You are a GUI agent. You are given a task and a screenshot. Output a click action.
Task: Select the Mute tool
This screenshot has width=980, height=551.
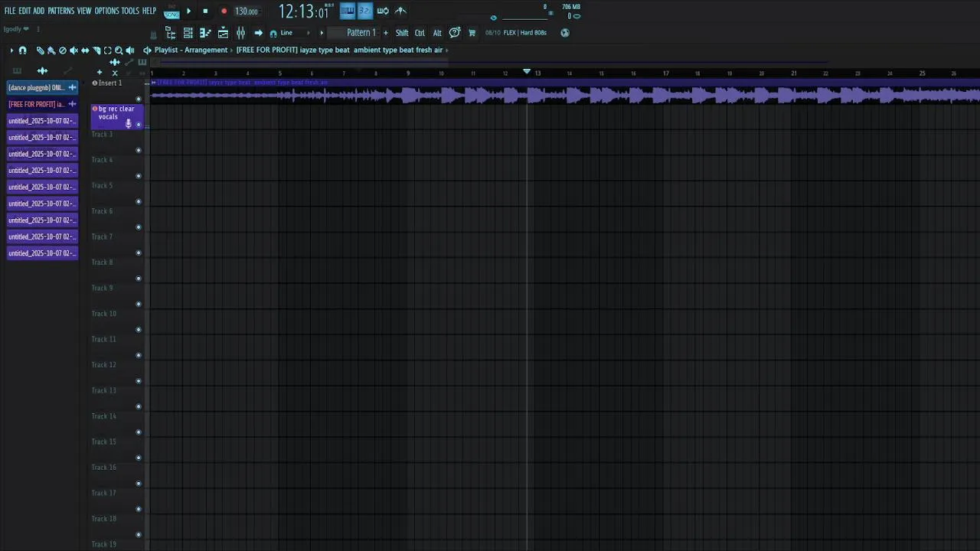tap(73, 50)
